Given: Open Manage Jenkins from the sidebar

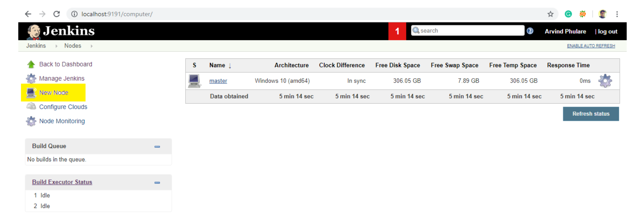Looking at the screenshot, I should pyautogui.click(x=62, y=79).
